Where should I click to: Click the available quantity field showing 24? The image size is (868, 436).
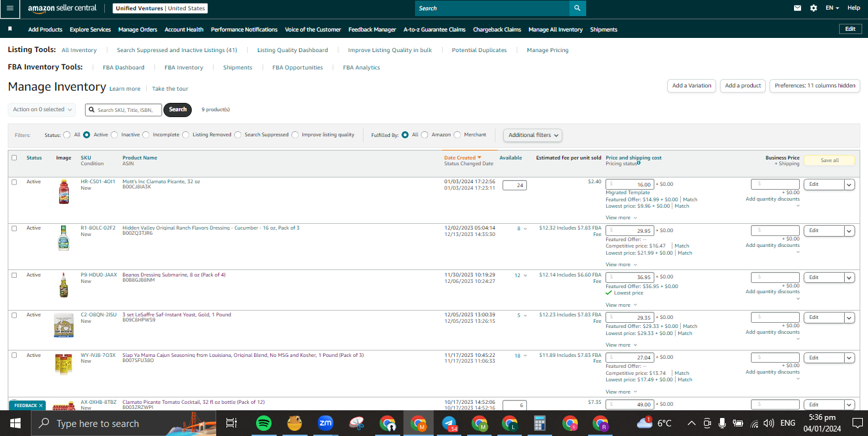tap(515, 185)
